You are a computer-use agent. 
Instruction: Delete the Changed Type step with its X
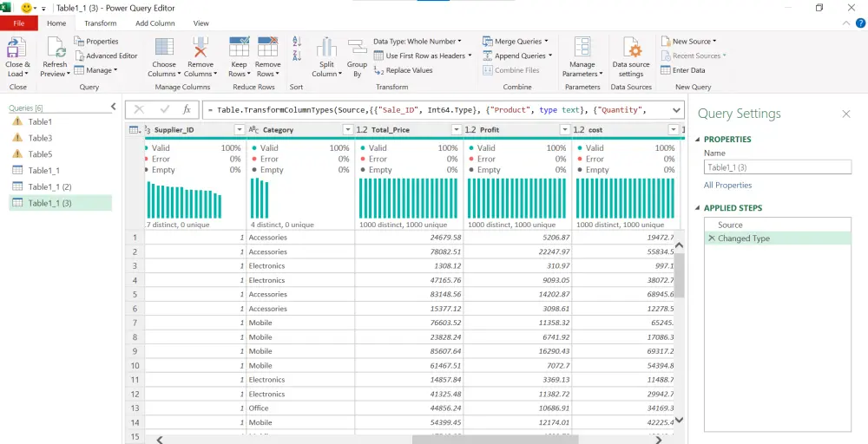pos(712,238)
